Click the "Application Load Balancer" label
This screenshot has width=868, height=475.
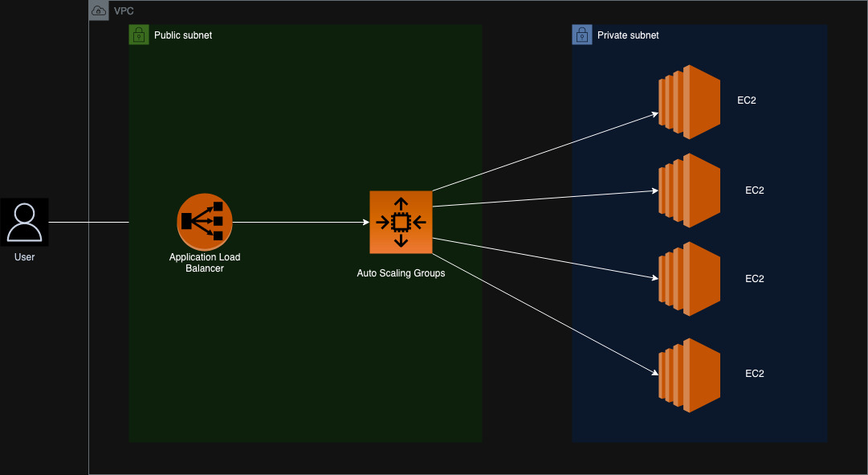(x=205, y=263)
